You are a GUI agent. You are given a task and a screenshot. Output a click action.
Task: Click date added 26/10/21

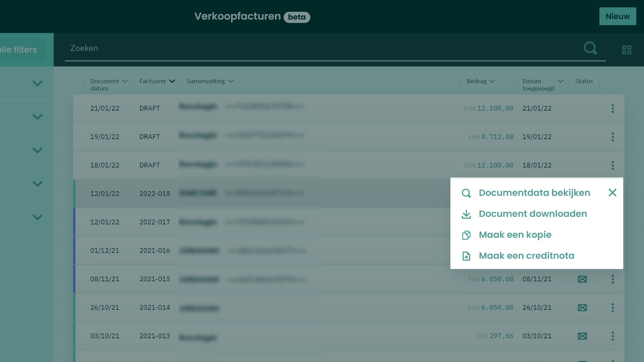(x=537, y=308)
